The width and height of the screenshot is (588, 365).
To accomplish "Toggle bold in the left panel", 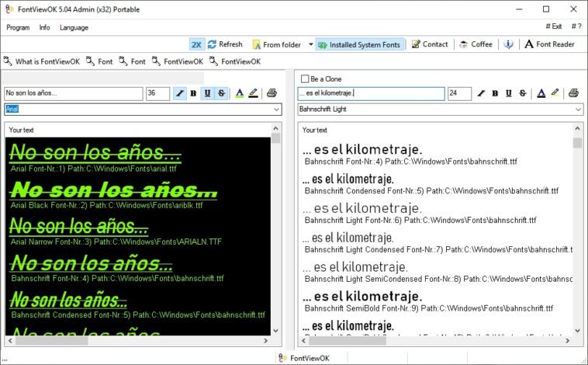I will click(193, 93).
